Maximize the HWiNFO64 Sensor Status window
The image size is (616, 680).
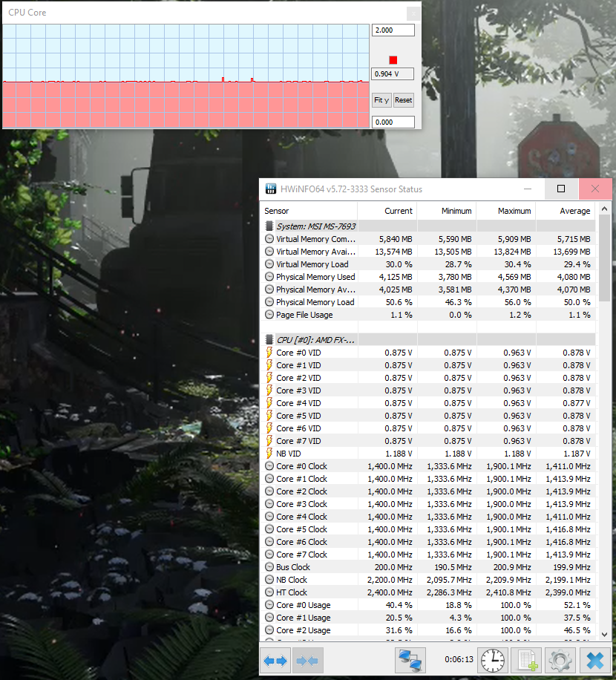tap(561, 189)
